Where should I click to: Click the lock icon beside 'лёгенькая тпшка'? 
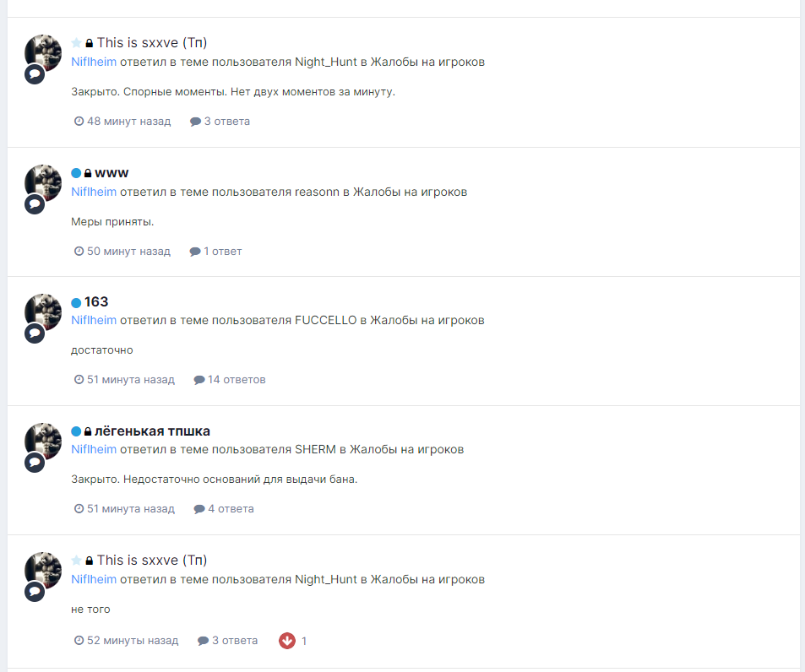tap(88, 431)
